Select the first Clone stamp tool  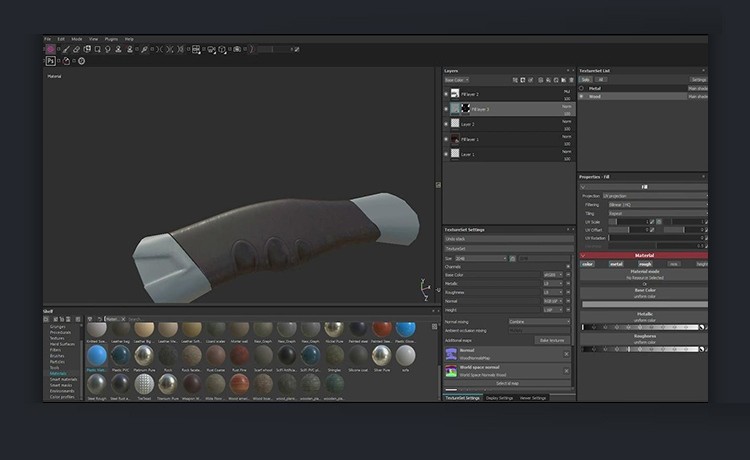(118, 49)
